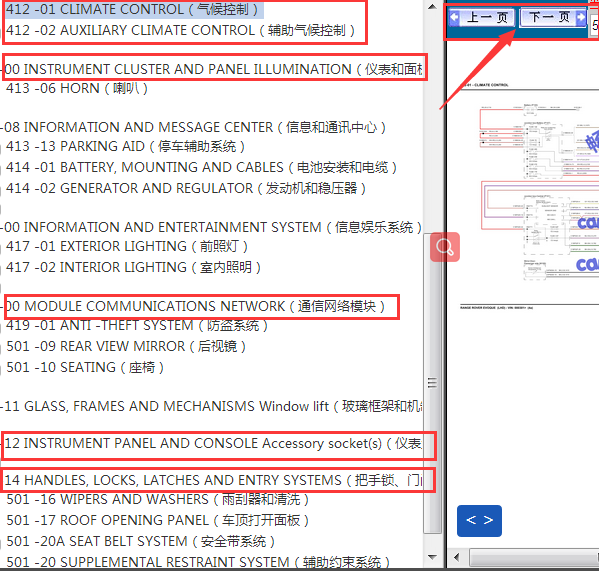
Task: Select INSTRUMENT PANEL AND CONSOLE Accessory socket entry
Action: 212,443
